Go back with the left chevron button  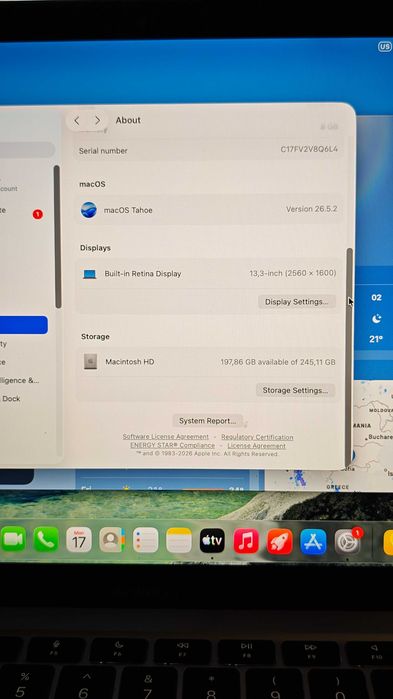[x=77, y=120]
